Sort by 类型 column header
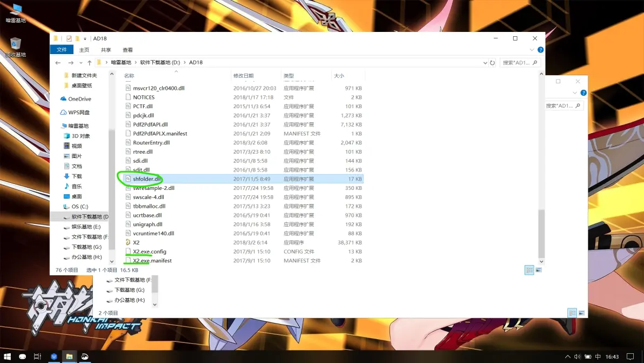Viewport: 644px width, 363px height. pos(306,76)
